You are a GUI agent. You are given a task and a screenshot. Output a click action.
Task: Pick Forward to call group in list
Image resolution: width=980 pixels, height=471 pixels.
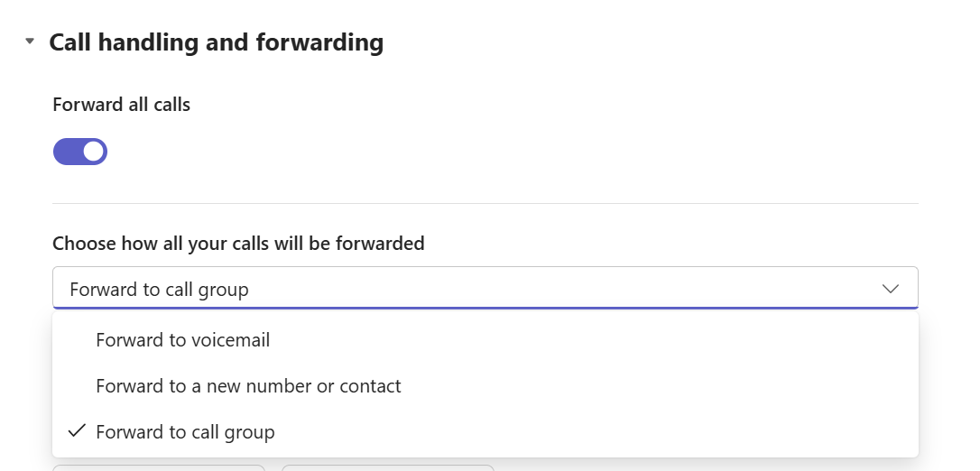click(185, 432)
